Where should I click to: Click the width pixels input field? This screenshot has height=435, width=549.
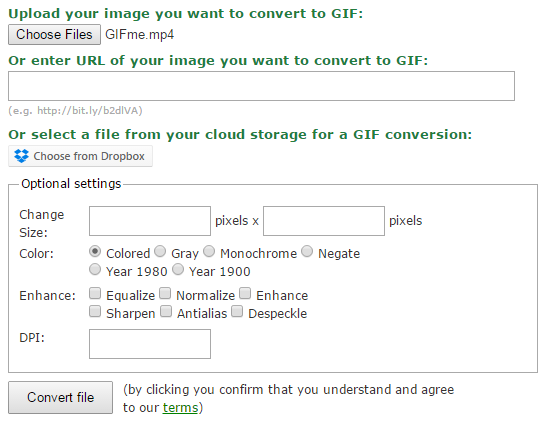[x=150, y=221]
